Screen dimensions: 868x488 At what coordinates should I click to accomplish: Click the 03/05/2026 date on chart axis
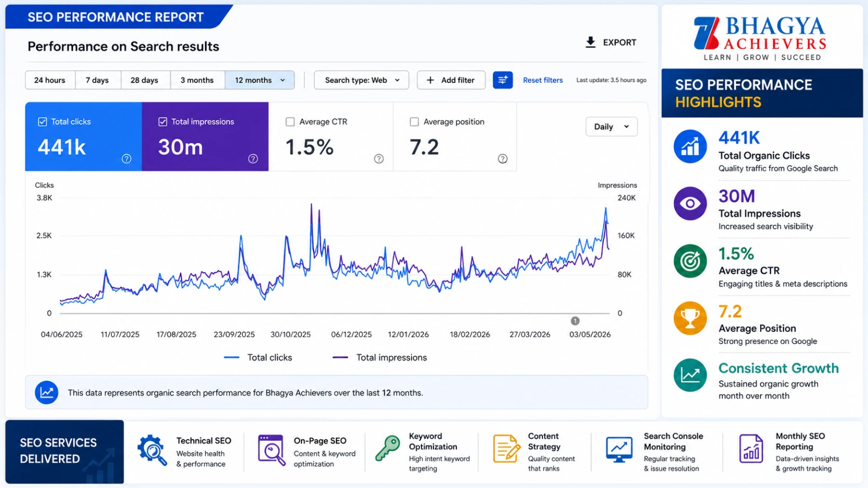pyautogui.click(x=590, y=335)
